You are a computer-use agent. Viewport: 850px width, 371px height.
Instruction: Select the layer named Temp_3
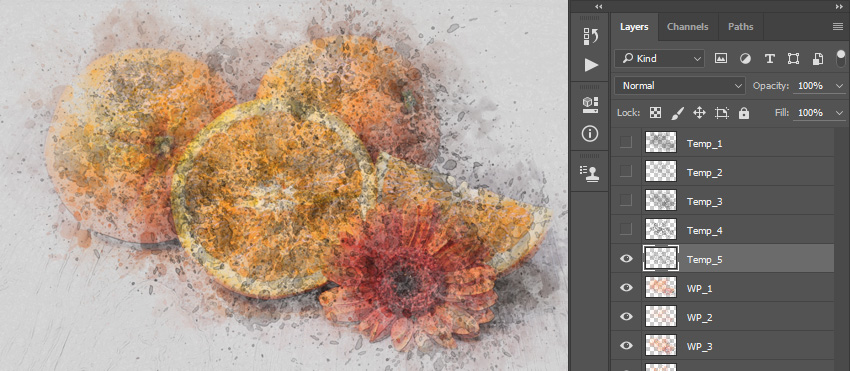pyautogui.click(x=704, y=202)
